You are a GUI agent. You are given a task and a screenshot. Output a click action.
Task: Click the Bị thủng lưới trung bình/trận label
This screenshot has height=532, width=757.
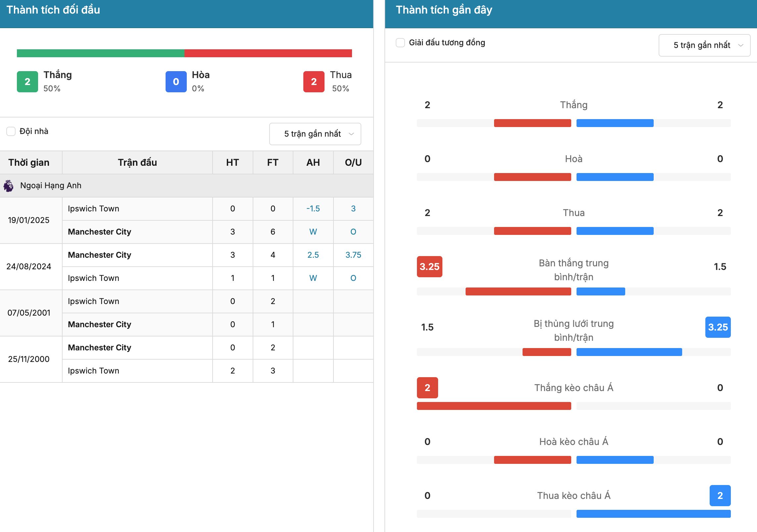coord(574,331)
